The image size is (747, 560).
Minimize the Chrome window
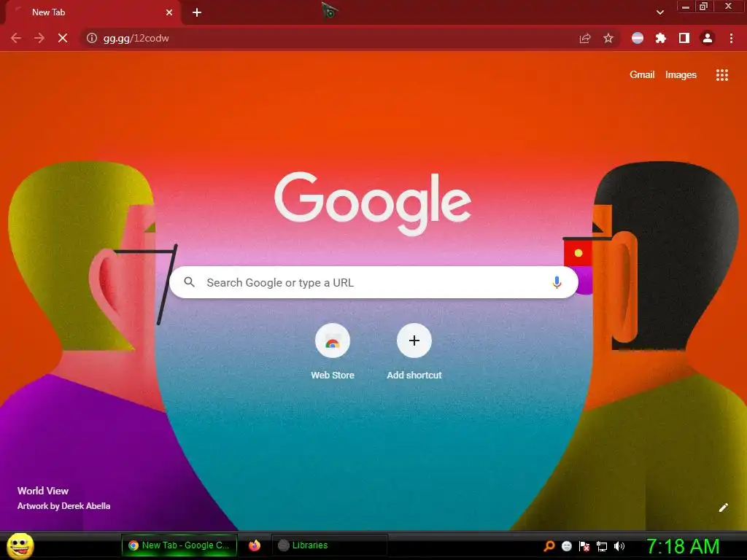[x=686, y=7]
